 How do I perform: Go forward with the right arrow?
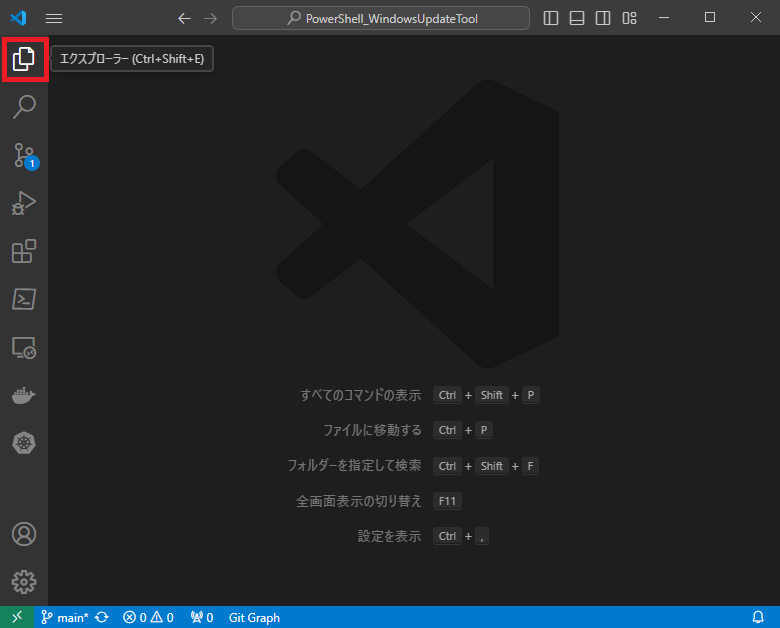pyautogui.click(x=211, y=18)
